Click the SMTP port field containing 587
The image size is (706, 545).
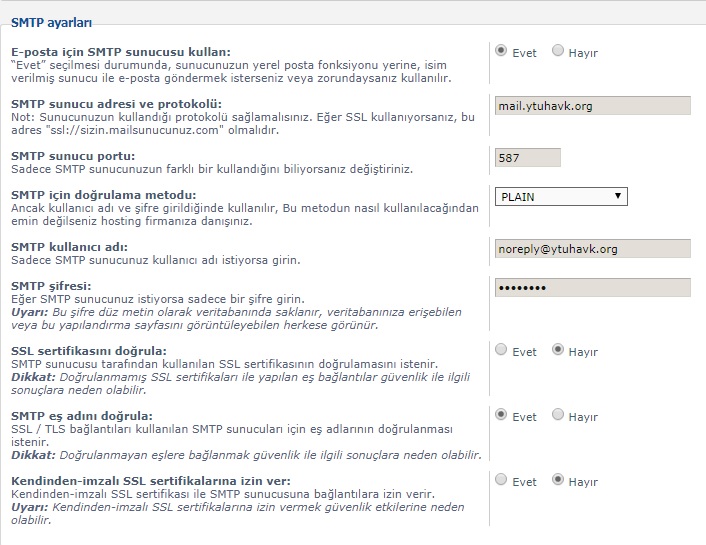[528, 158]
